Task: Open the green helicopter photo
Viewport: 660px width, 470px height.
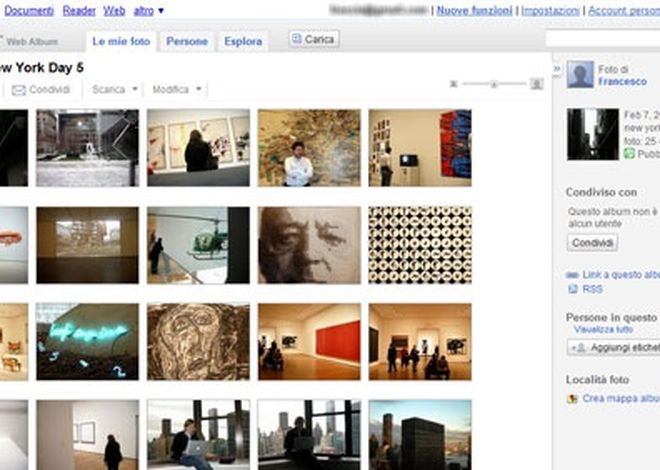Action: 198,245
